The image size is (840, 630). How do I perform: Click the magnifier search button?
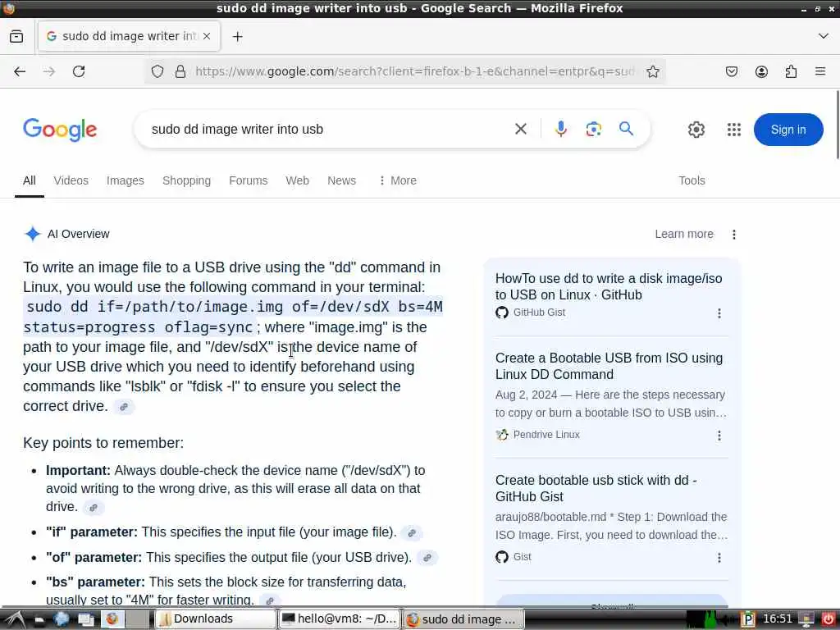pos(626,129)
